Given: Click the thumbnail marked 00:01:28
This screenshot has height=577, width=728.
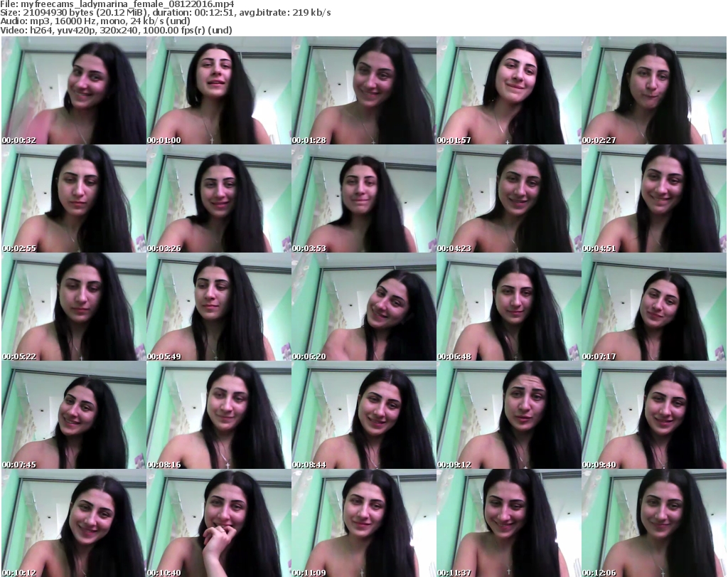Looking at the screenshot, I should [x=363, y=91].
